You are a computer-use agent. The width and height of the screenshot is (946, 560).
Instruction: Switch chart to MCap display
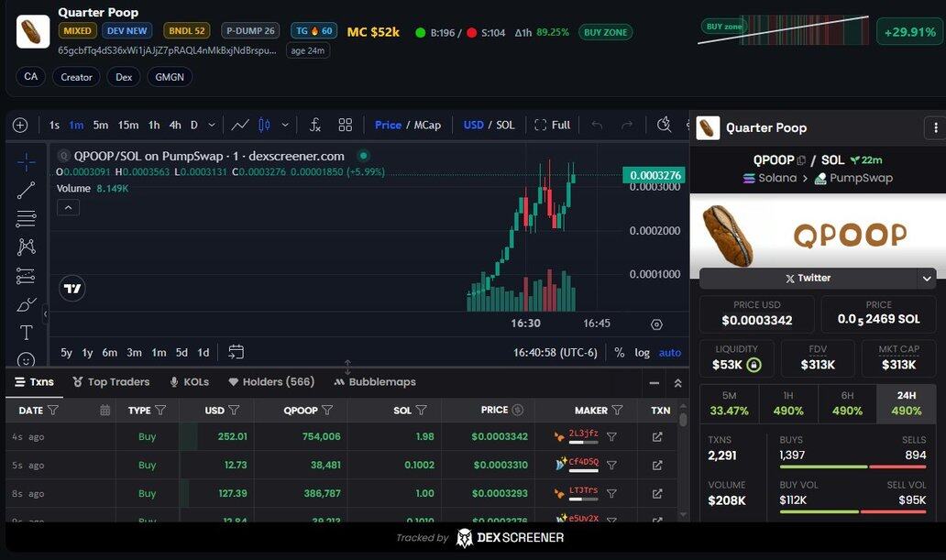point(427,125)
